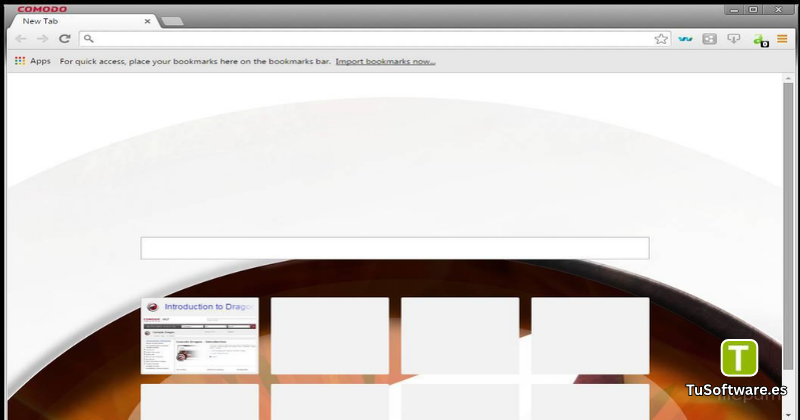This screenshot has width=800, height=420.
Task: Click the search magnifier in the address bar
Action: pyautogui.click(x=88, y=39)
